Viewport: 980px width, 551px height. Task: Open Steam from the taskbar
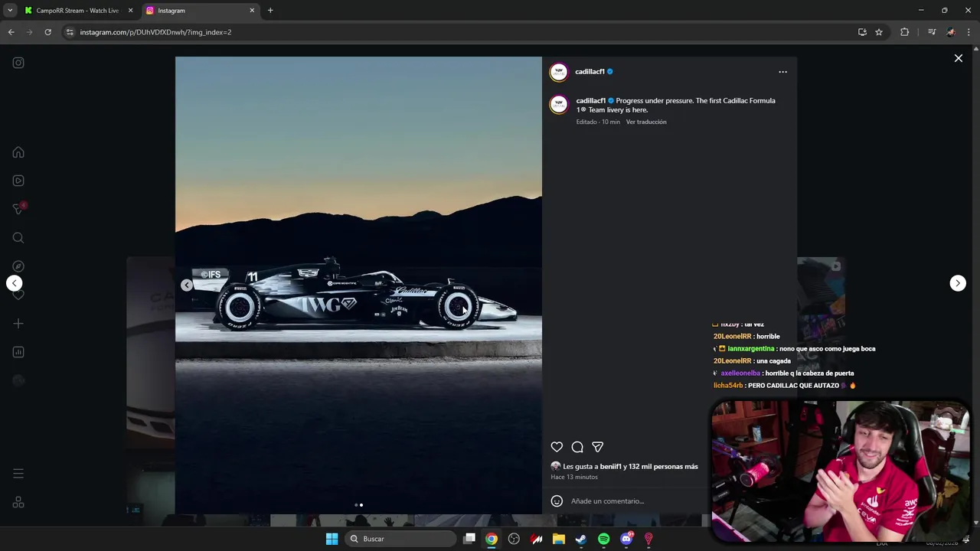coord(581,539)
